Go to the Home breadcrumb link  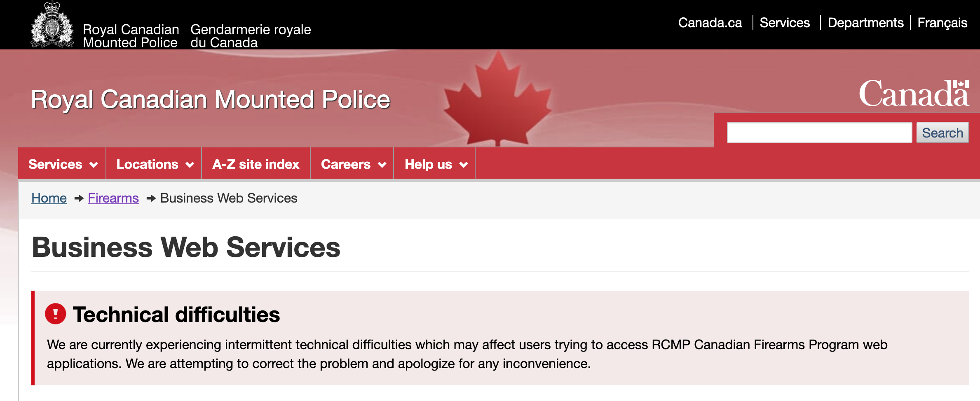click(x=49, y=198)
